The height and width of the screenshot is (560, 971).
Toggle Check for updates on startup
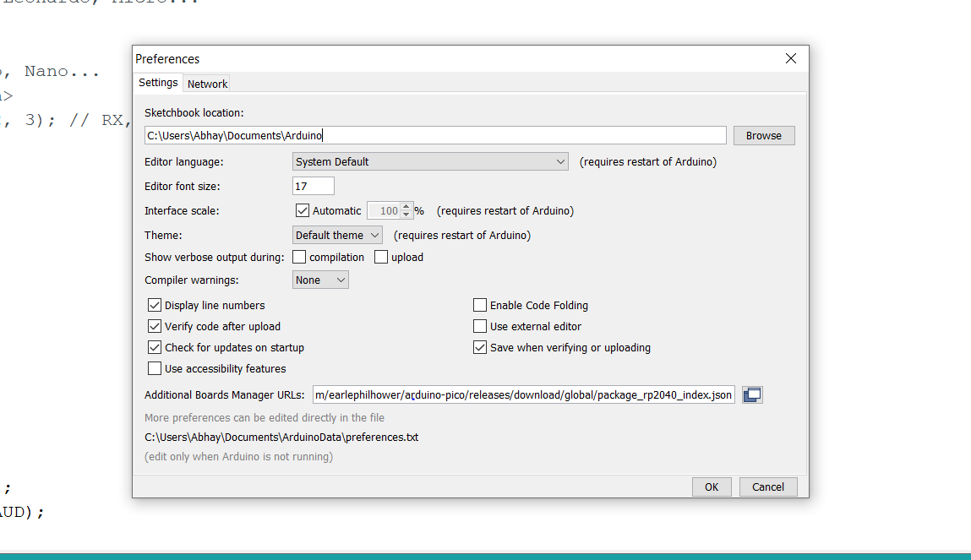(154, 347)
